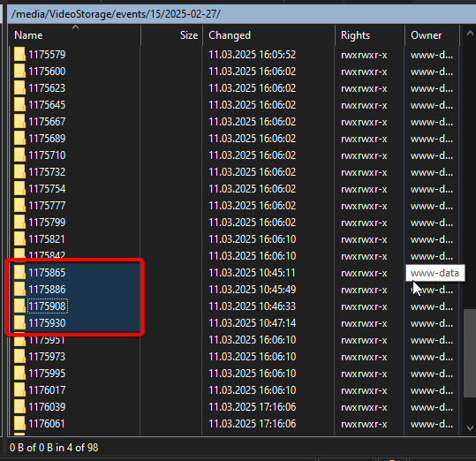
Task: Click the folder icon of 1176061
Action: point(19,424)
